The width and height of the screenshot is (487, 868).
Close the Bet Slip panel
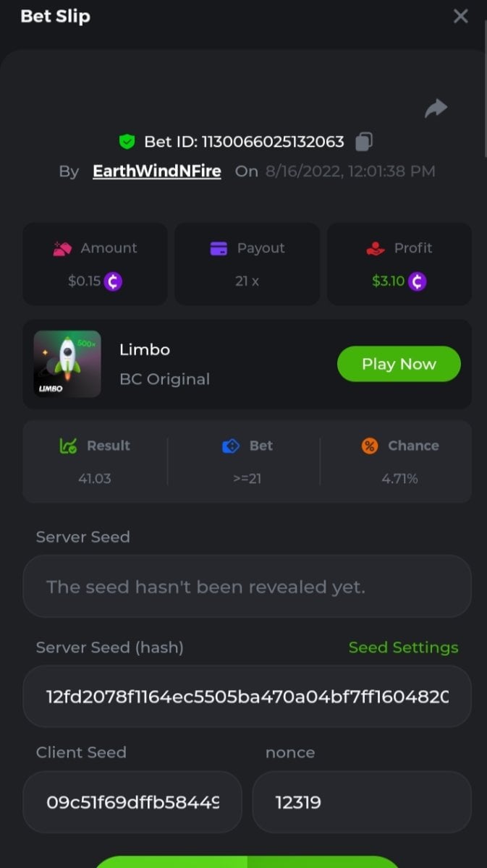(x=460, y=17)
